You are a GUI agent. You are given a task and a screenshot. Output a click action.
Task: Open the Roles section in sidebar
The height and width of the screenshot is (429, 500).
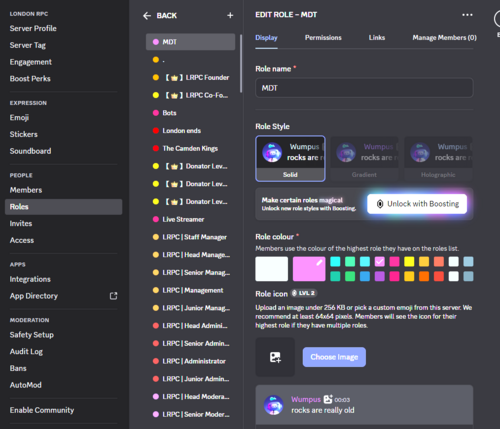point(63,207)
